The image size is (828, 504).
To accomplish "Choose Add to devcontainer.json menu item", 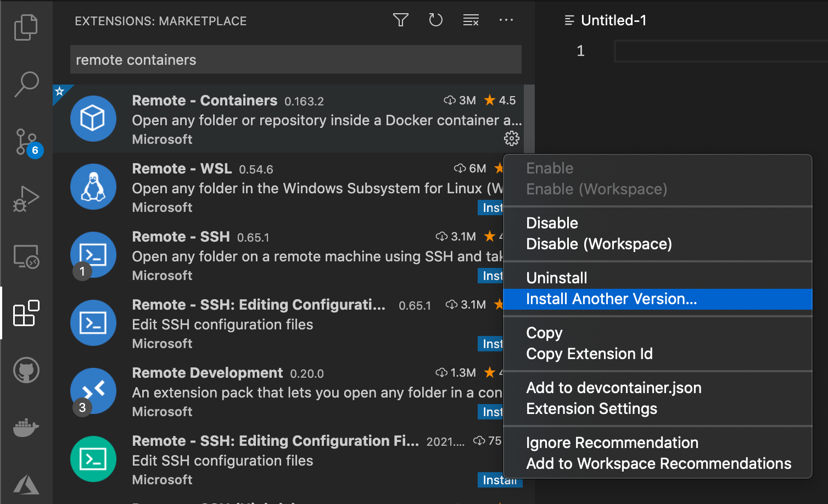I will pos(657,388).
